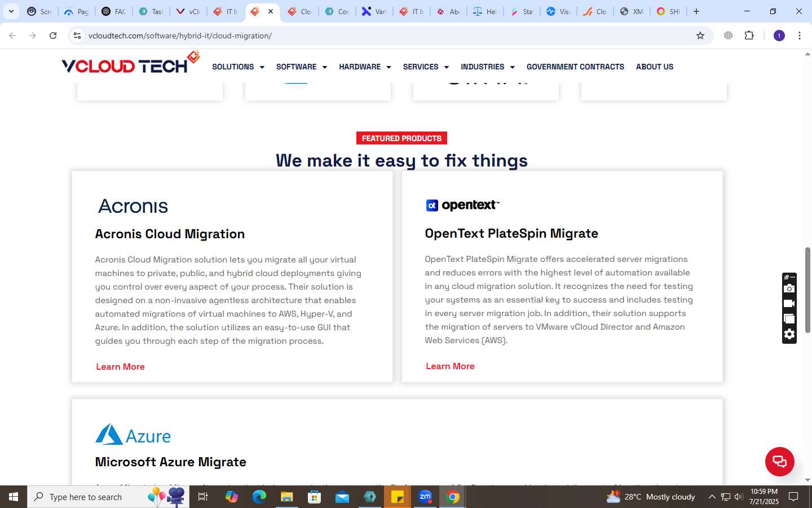812x508 pixels.
Task: Switch to the Hei browser tab
Action: [485, 11]
